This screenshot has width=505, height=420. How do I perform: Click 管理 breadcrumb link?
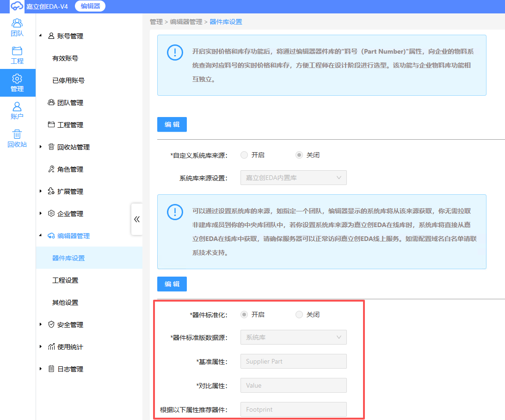pyautogui.click(x=156, y=22)
